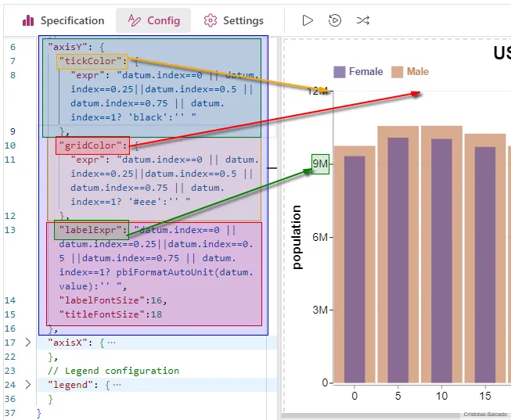511x420 pixels.
Task: Select the Male legend label
Action: (x=418, y=72)
